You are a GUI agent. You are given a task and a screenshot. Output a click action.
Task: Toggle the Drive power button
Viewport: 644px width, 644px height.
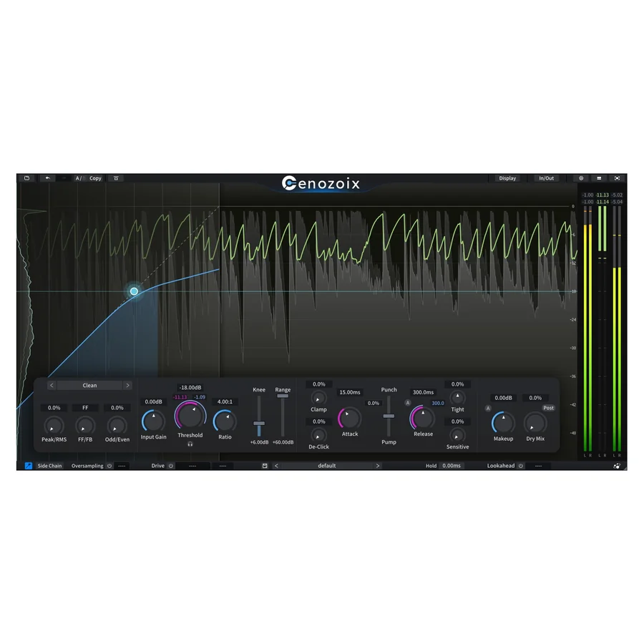(x=171, y=466)
